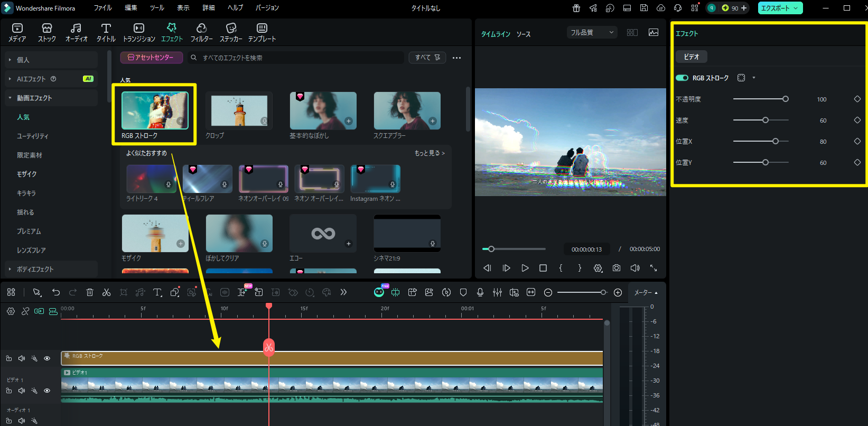The width and height of the screenshot is (868, 426).
Task: Toggle the RGB ストローク effect switch
Action: (682, 78)
